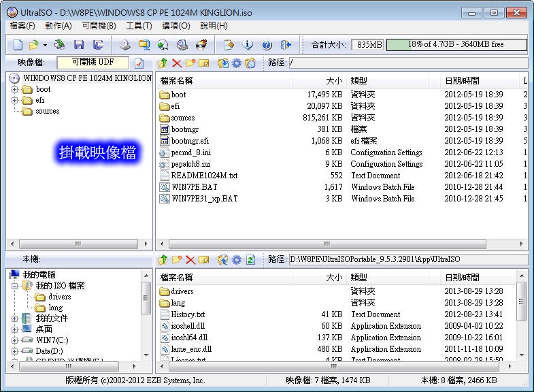534x392 pixels.
Task: Click the Rename icon in local toolbar
Action: click(203, 260)
